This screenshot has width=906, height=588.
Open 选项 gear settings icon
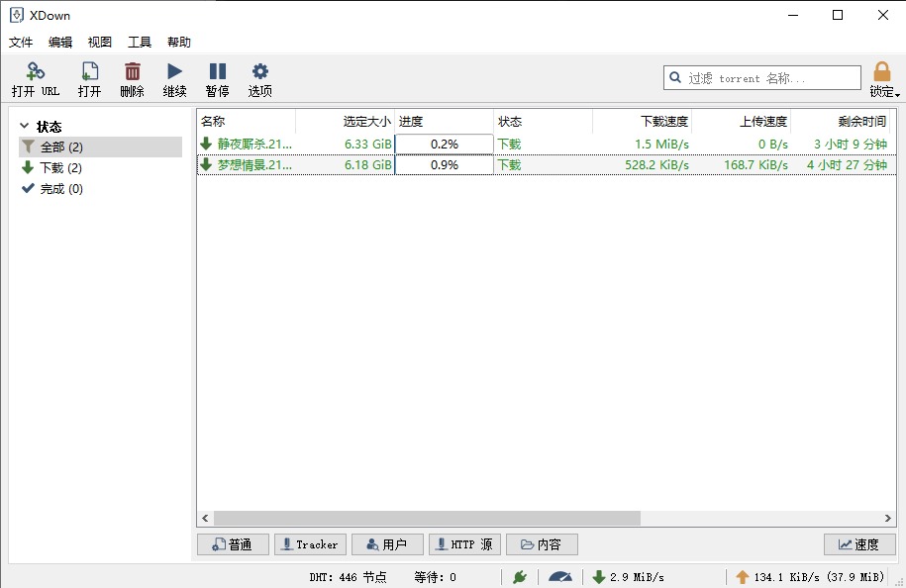pyautogui.click(x=260, y=72)
